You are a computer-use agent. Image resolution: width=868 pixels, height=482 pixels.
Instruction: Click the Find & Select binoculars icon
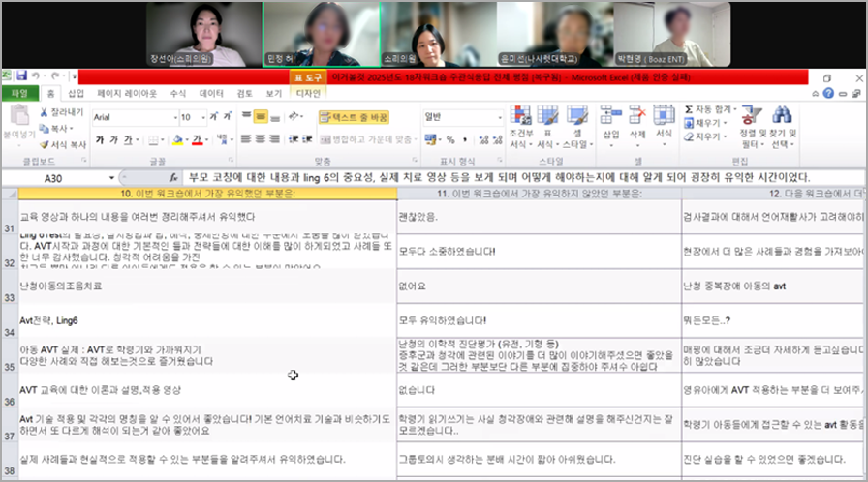[x=782, y=115]
